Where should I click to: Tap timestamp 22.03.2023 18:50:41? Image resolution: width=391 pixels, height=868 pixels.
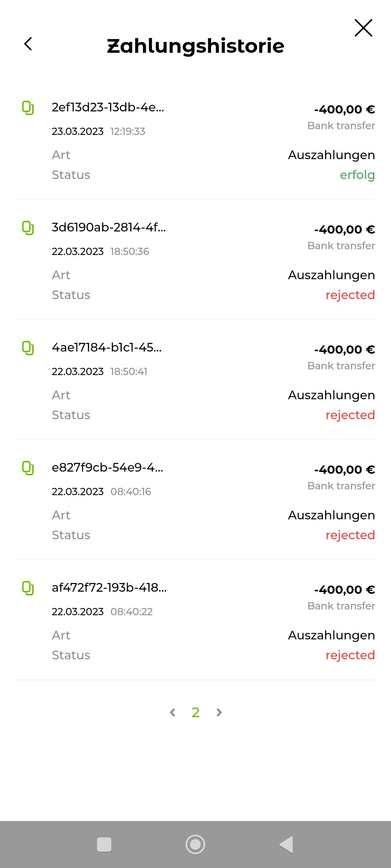pyautogui.click(x=100, y=371)
